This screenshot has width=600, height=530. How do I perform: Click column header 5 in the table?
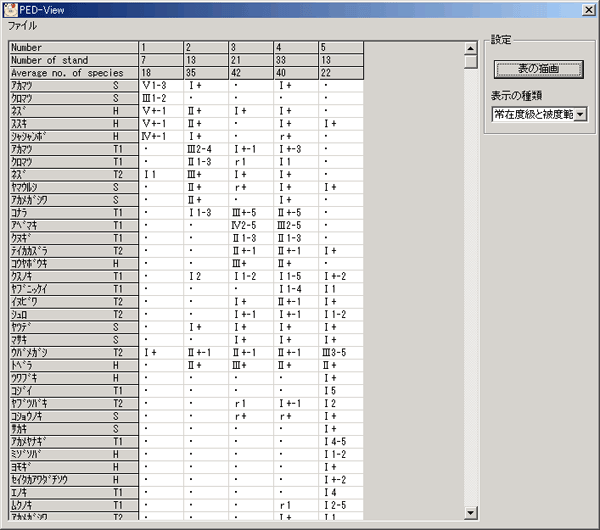click(340, 47)
